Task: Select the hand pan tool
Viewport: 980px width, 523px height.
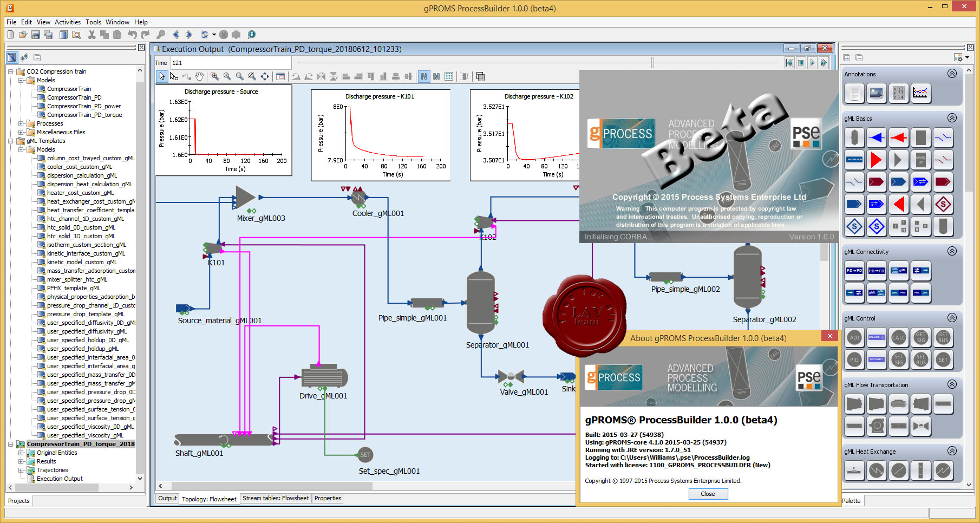Action: click(x=200, y=76)
